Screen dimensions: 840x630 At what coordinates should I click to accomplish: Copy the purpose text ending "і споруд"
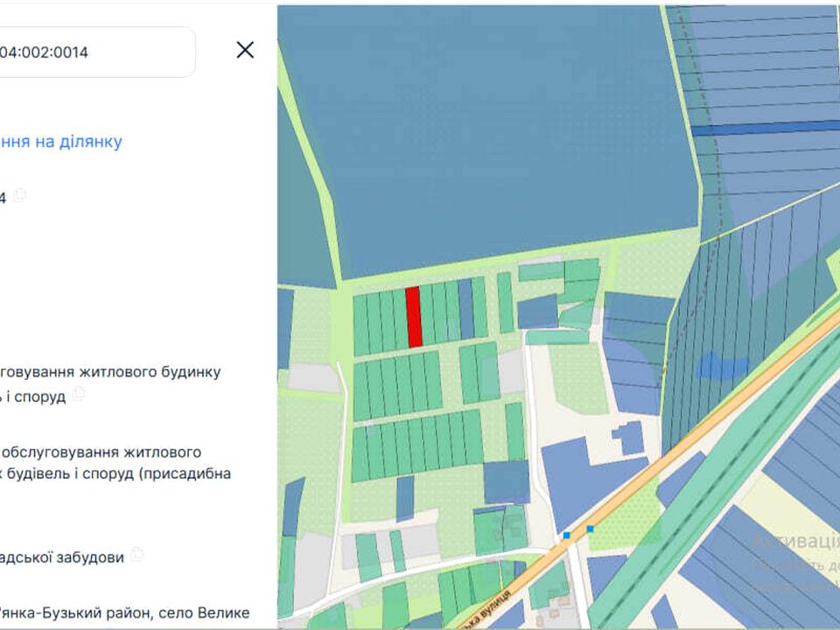pos(80,395)
